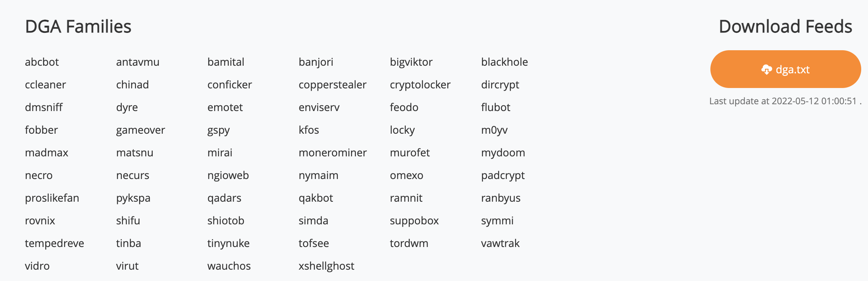Click the emotet family link
868x281 pixels.
click(x=225, y=107)
